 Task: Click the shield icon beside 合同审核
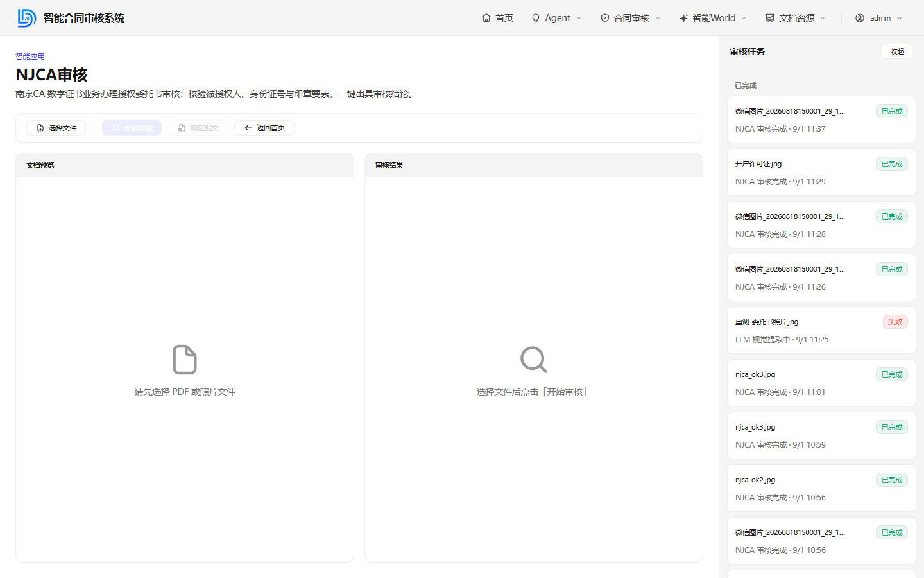click(x=605, y=18)
